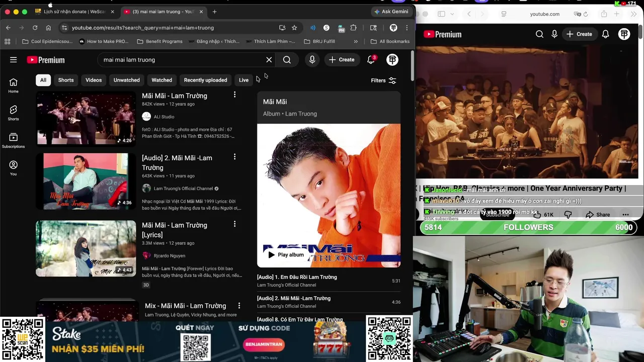Open a new Chrome tab

tap(214, 12)
